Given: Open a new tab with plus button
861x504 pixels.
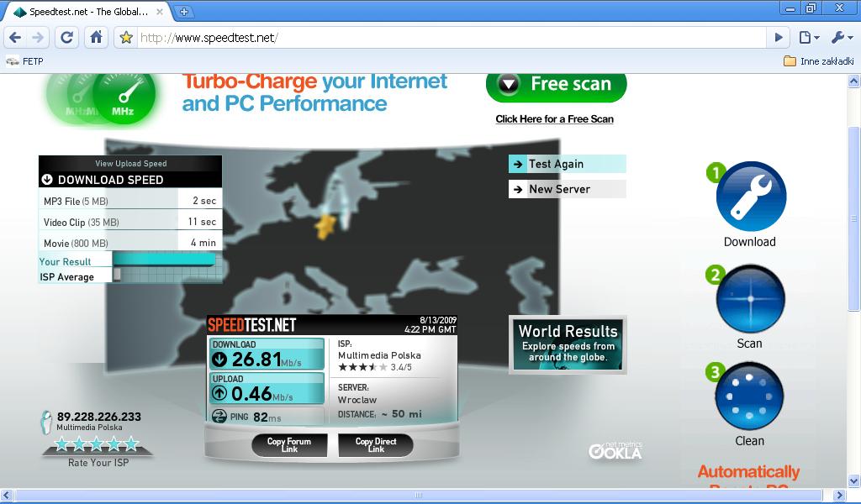Looking at the screenshot, I should (x=184, y=12).
